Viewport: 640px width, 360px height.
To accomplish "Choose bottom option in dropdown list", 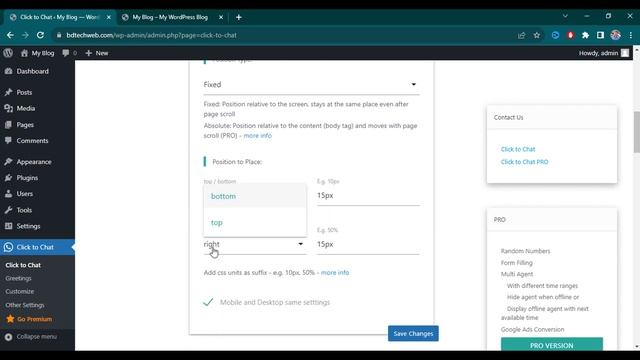I will pos(255,196).
